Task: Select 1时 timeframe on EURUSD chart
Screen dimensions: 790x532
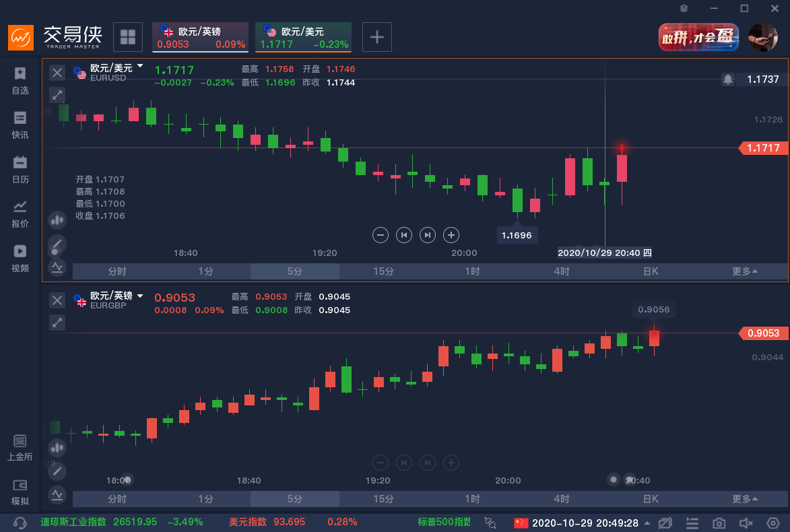Action: pos(473,271)
